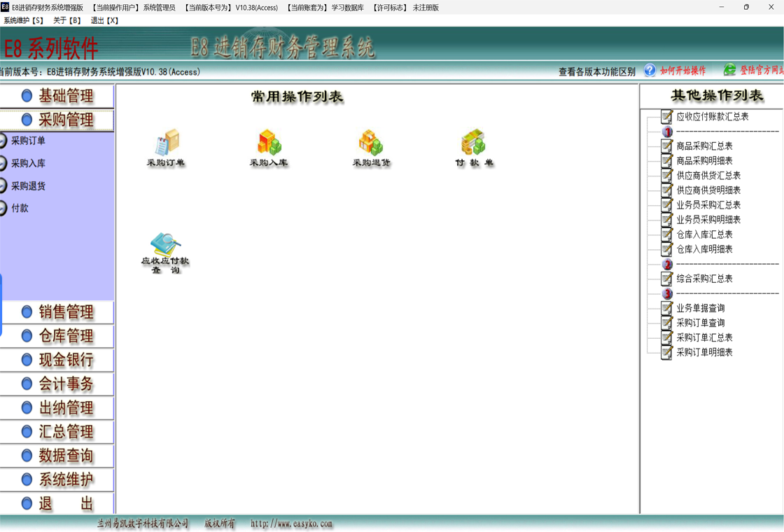
Task: Click the green 登陆官方网站 icon
Action: click(729, 70)
